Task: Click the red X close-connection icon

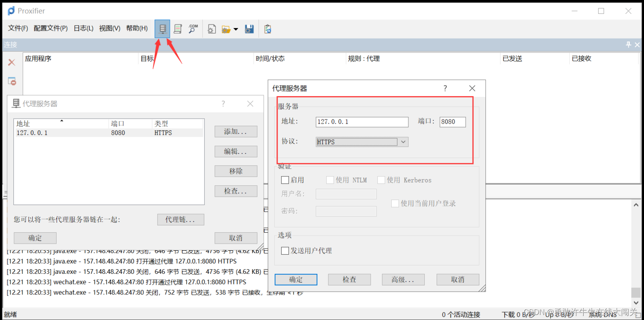Action: point(12,62)
